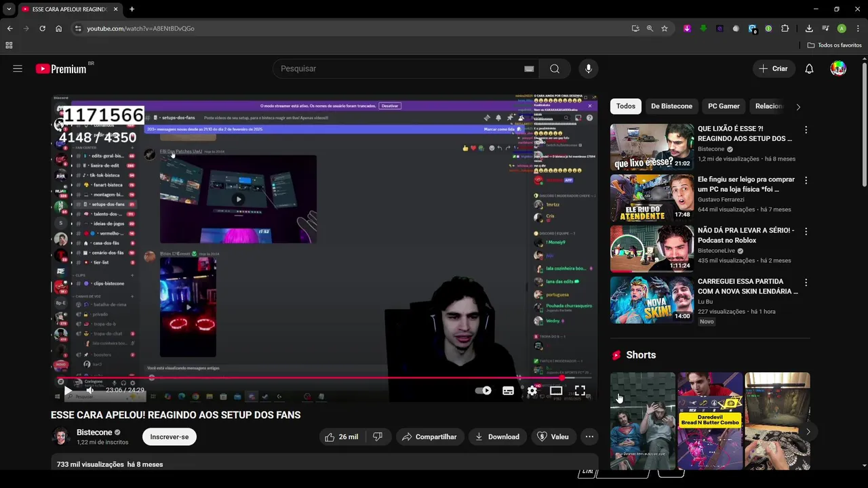Open options for NÃO DÁ PRA LEVAR A SÉRIO video

(x=806, y=231)
